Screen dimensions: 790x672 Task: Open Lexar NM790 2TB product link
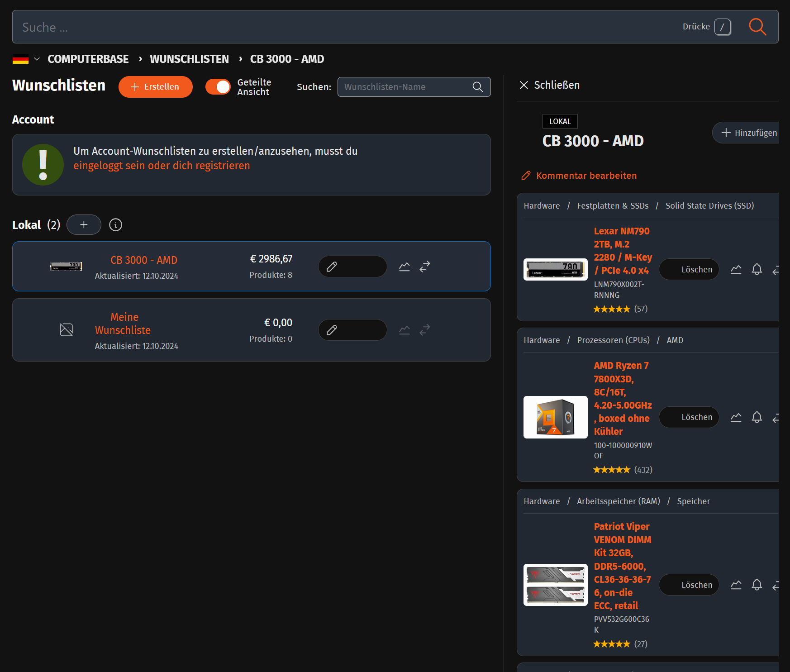623,251
